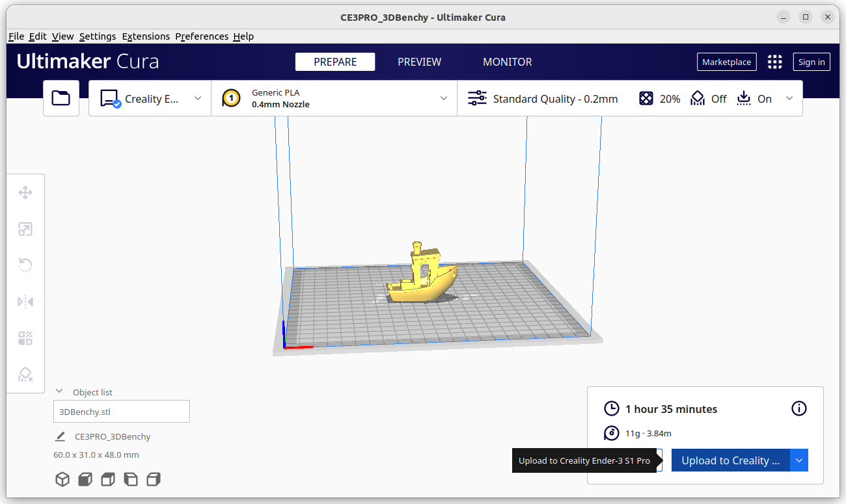The height and width of the screenshot is (504, 846).
Task: Select the Scale tool
Action: click(25, 229)
